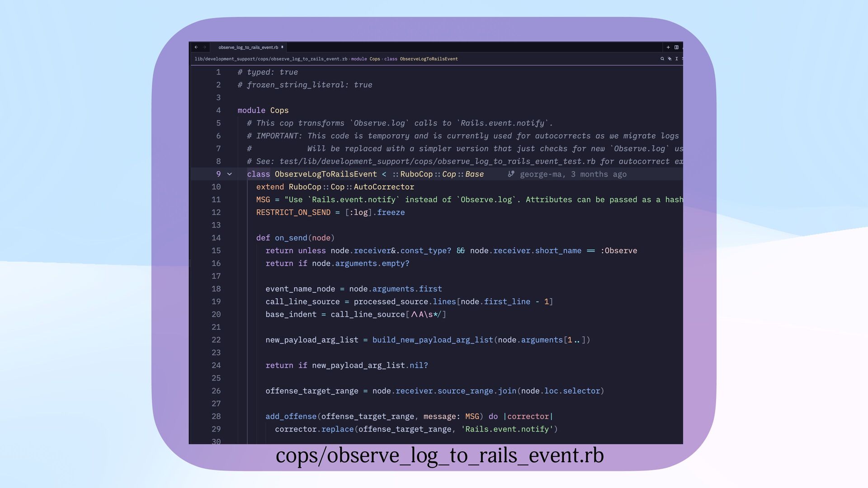The width and height of the screenshot is (868, 488).
Task: Open buffer search with the magnifier icon
Action: coord(662,59)
